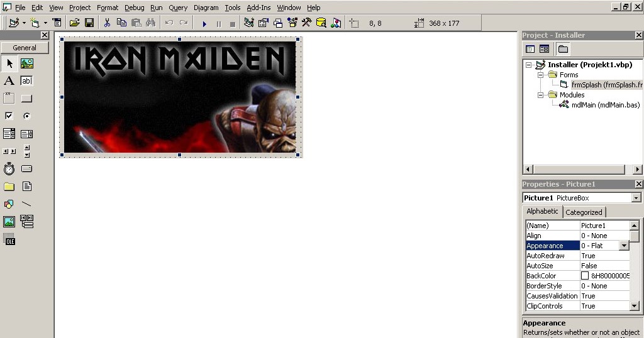The image size is (644, 338).
Task: Select the Timer stopwatch control
Action: [x=9, y=168]
